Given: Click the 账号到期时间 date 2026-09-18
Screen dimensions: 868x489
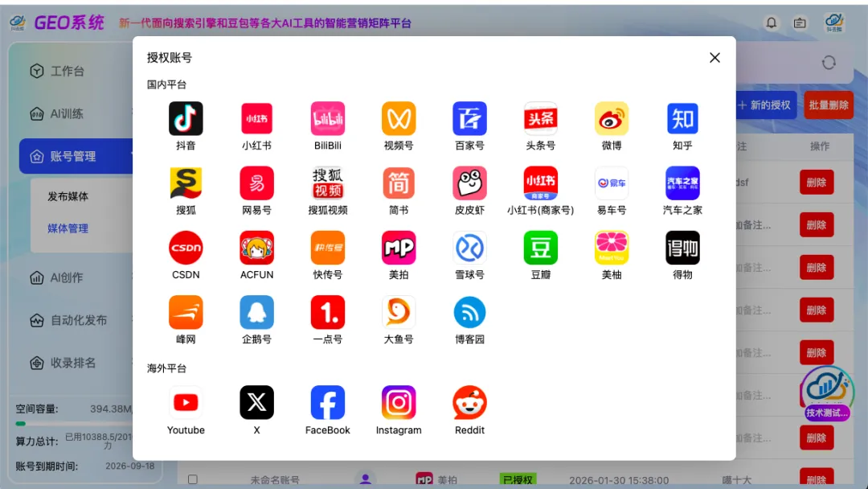Looking at the screenshot, I should (129, 466).
